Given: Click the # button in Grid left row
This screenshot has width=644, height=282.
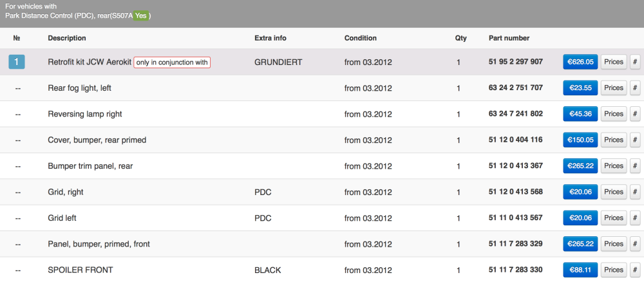Looking at the screenshot, I should pos(634,218).
